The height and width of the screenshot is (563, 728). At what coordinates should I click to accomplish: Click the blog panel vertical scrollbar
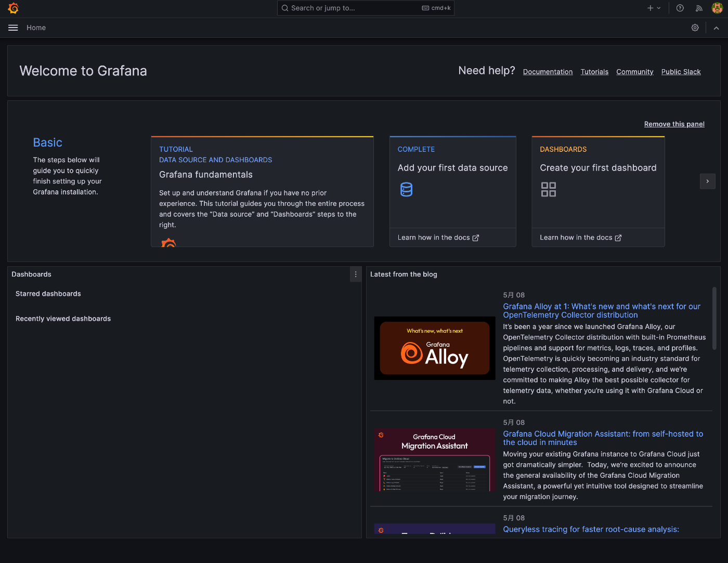click(714, 318)
